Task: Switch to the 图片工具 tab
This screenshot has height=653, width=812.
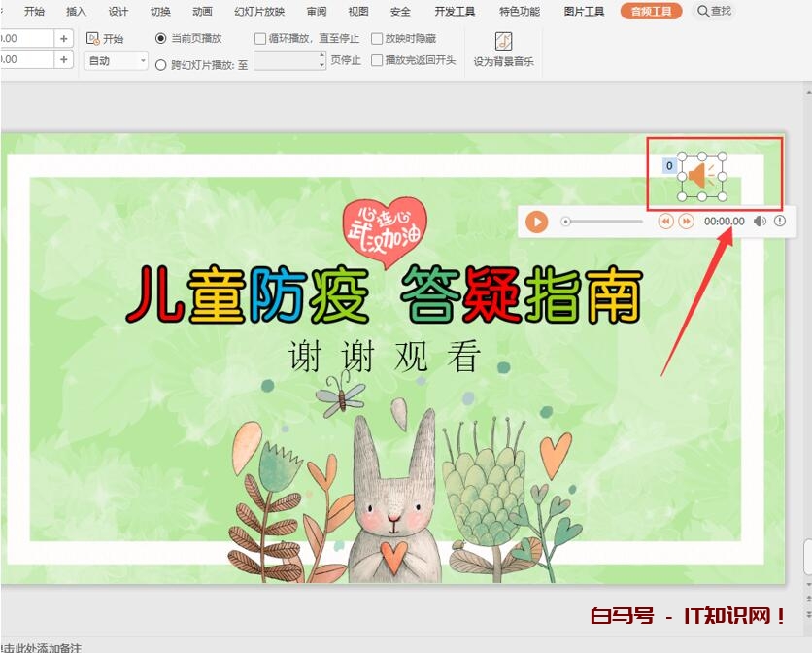Action: coord(584,12)
